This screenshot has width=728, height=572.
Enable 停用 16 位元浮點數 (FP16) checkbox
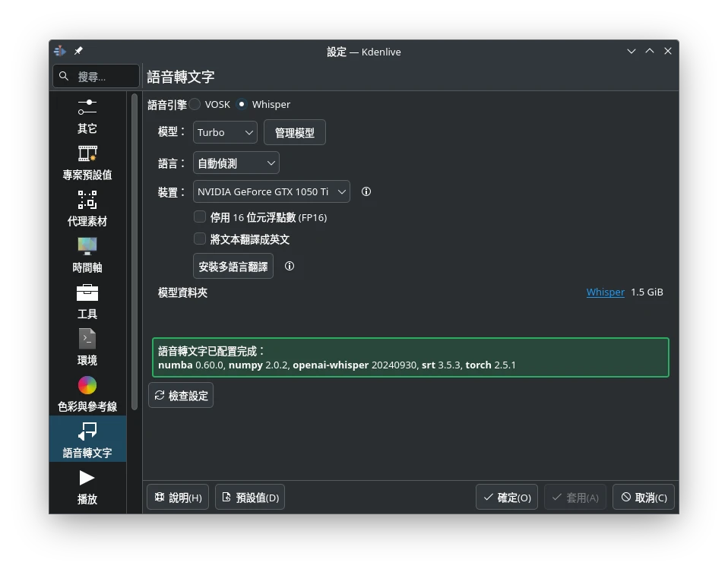[x=200, y=217]
